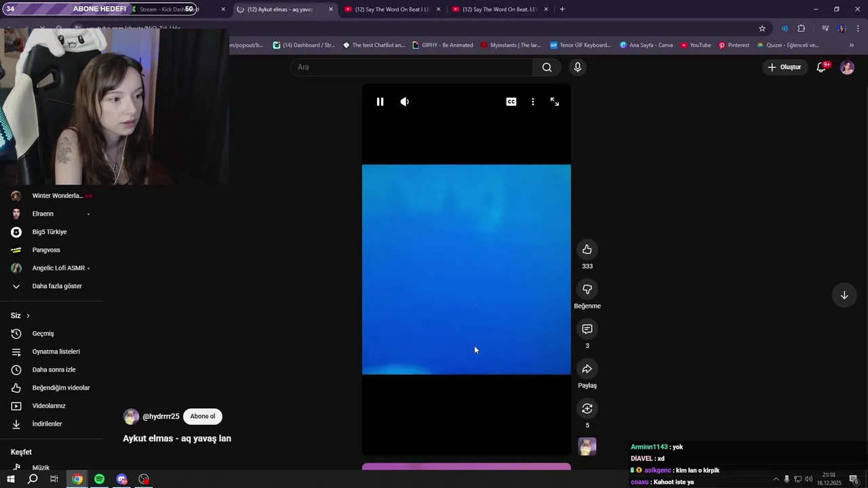This screenshot has width=868, height=488.
Task: Open Ana Sayfa - Canva bookmark
Action: click(x=646, y=45)
